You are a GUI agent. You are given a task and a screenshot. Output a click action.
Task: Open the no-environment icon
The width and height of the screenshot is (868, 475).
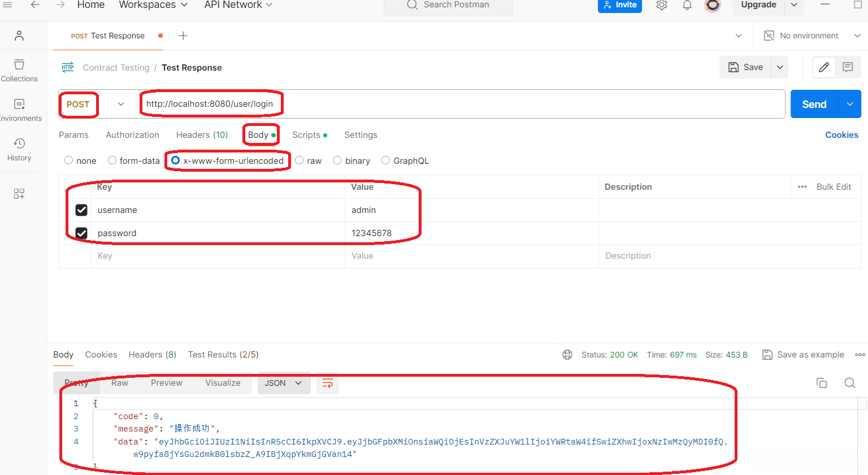coord(769,36)
